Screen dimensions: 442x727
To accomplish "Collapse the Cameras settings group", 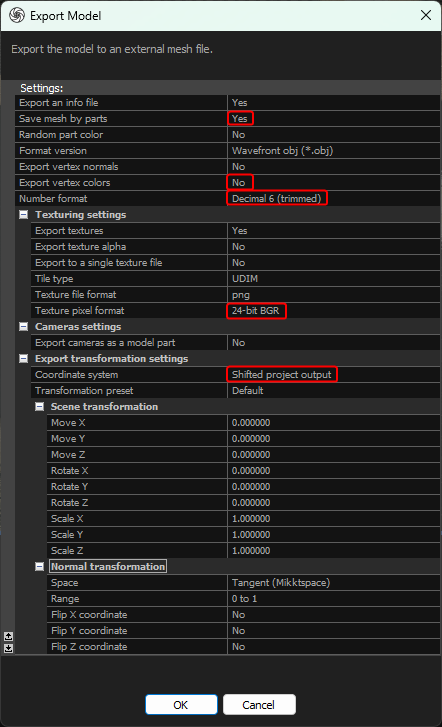I will pos(24,327).
